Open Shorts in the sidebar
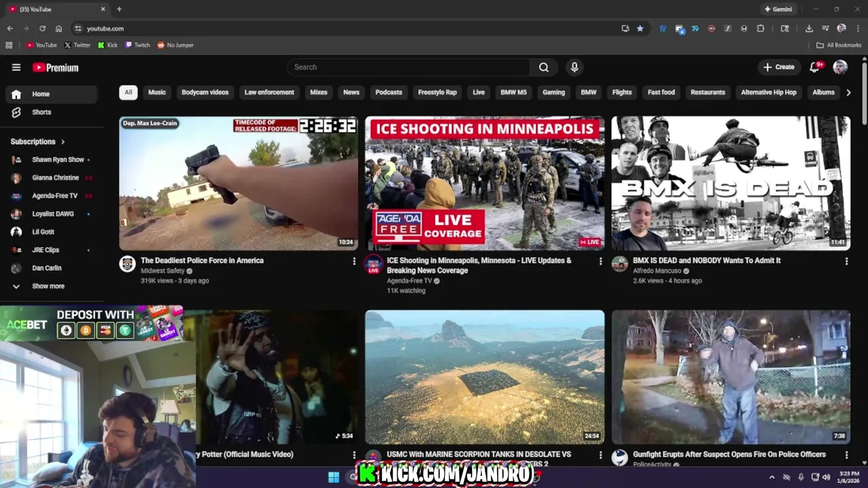Viewport: 868px width, 488px height. (52, 112)
